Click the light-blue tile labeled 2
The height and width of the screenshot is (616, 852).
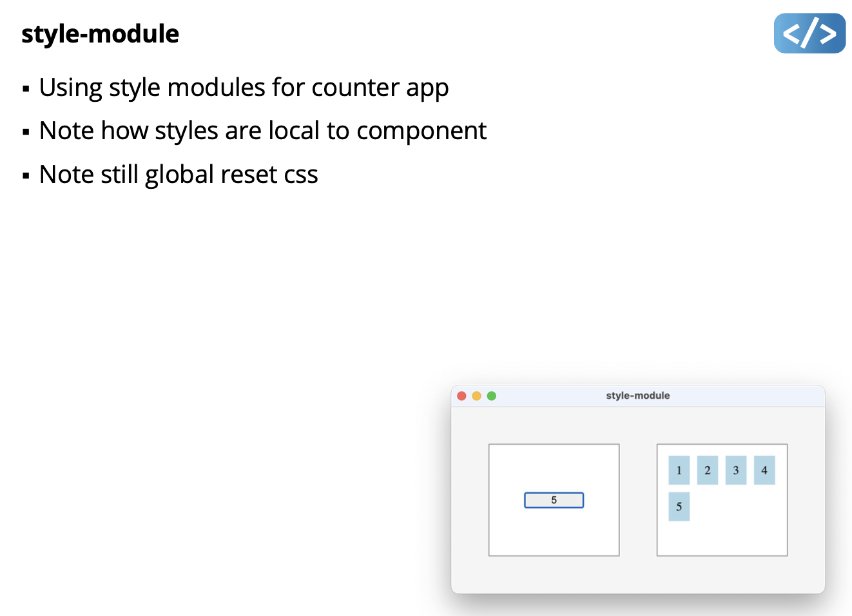pyautogui.click(x=707, y=470)
